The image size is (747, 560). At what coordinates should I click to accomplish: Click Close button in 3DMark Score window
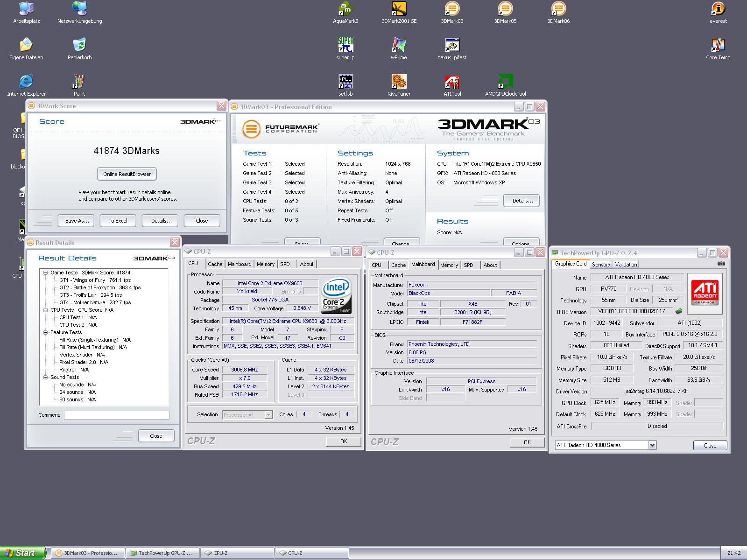202,221
